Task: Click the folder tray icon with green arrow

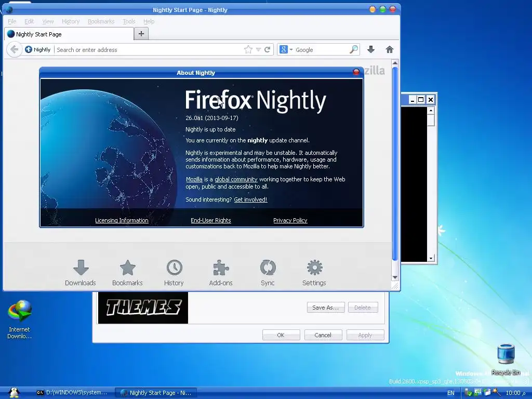Action: point(487,393)
